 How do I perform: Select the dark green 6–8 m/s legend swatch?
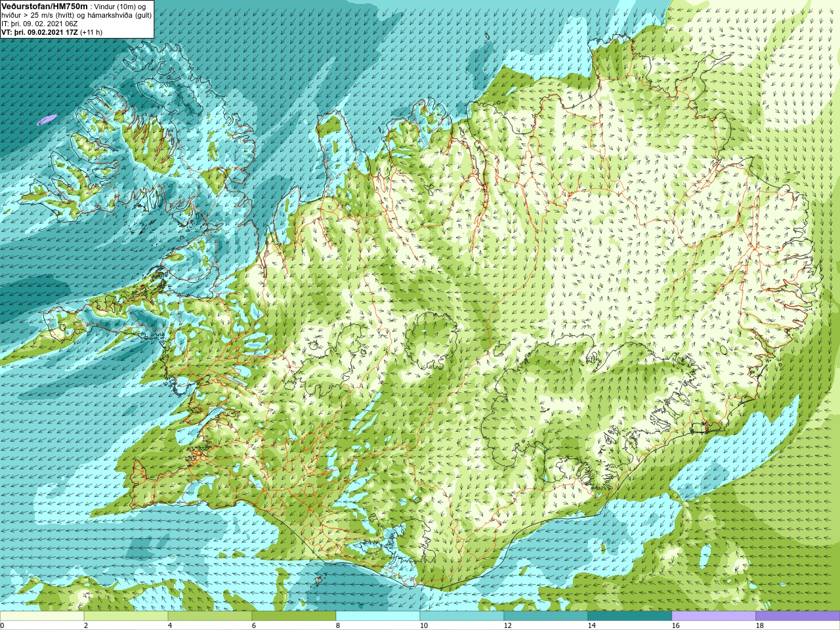pos(294,616)
